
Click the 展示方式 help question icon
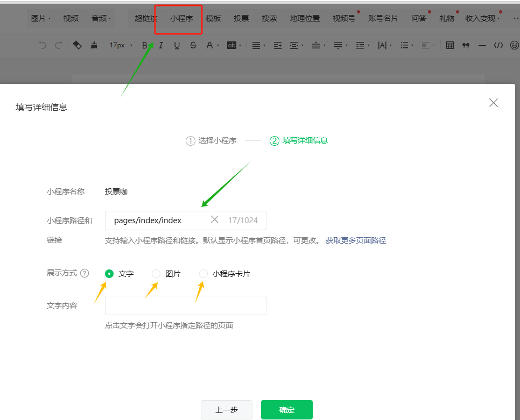pyautogui.click(x=85, y=273)
